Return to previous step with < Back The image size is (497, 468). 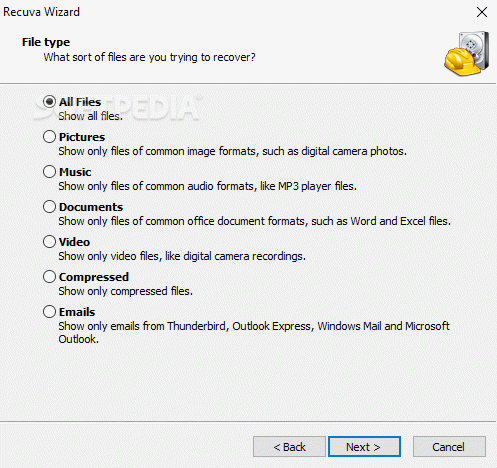(289, 447)
